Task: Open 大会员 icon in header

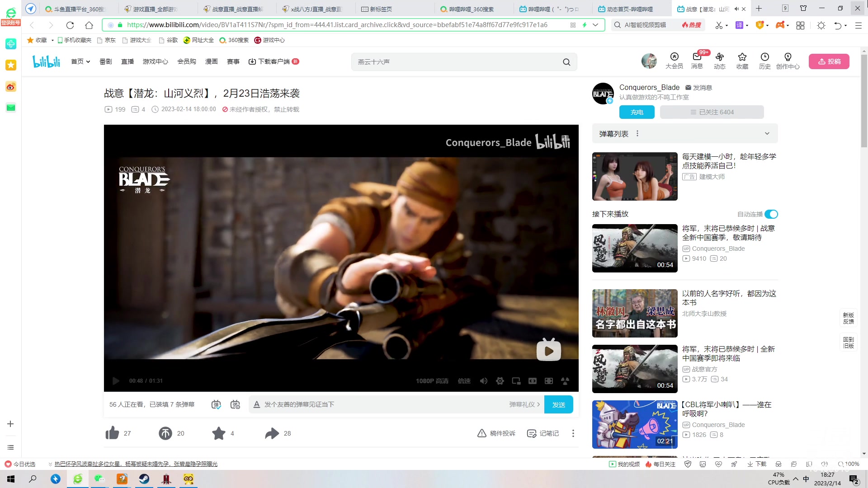Action: tap(674, 61)
